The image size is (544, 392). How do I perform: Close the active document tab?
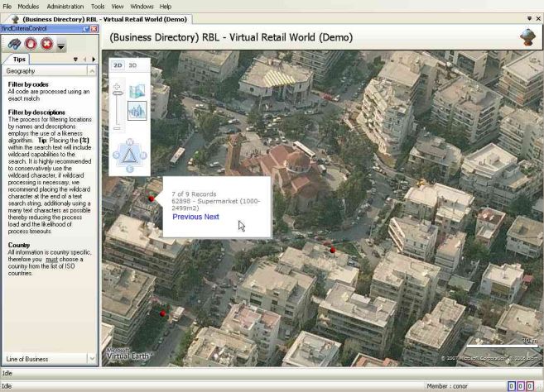tap(538, 19)
